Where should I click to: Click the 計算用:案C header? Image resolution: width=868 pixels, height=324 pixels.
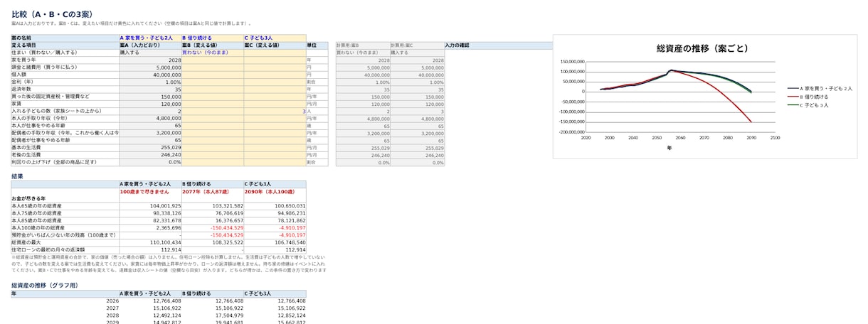click(x=417, y=45)
